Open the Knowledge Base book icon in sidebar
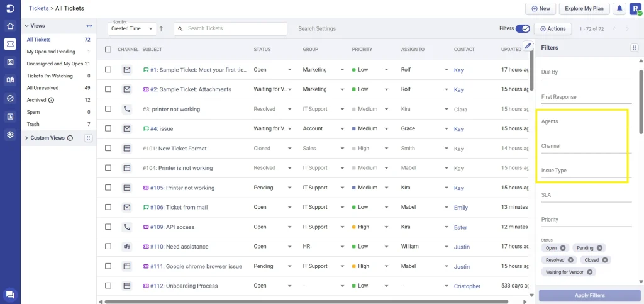The image size is (644, 304). pyautogui.click(x=10, y=81)
